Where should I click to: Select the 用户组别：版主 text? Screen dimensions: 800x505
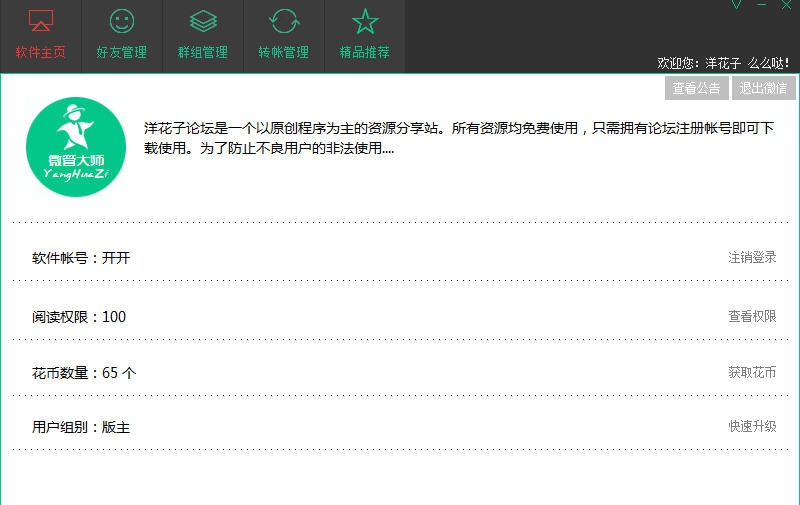click(81, 427)
